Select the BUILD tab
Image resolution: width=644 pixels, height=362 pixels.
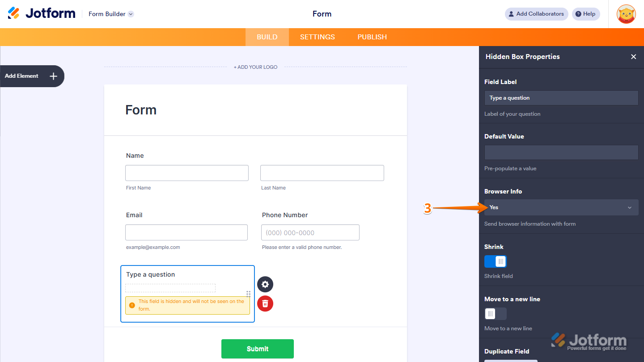[x=267, y=37]
